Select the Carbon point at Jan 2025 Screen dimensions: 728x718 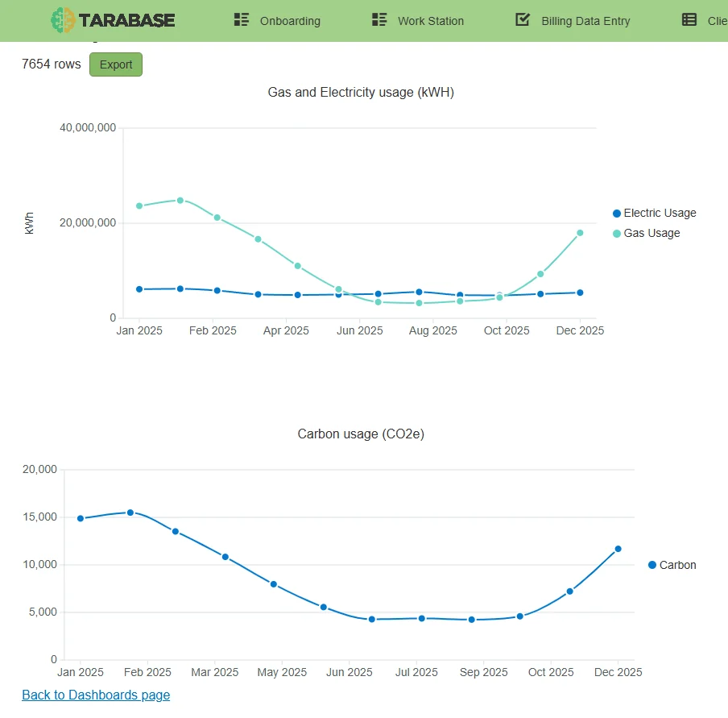pos(81,518)
